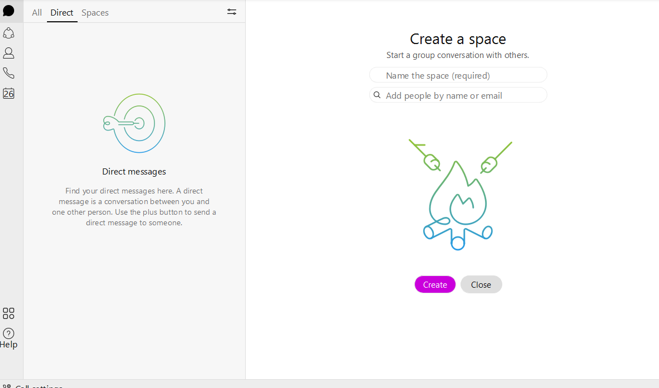Screen dimensions: 659x388
Task: Click the Direct messages heading
Action: coord(134,172)
